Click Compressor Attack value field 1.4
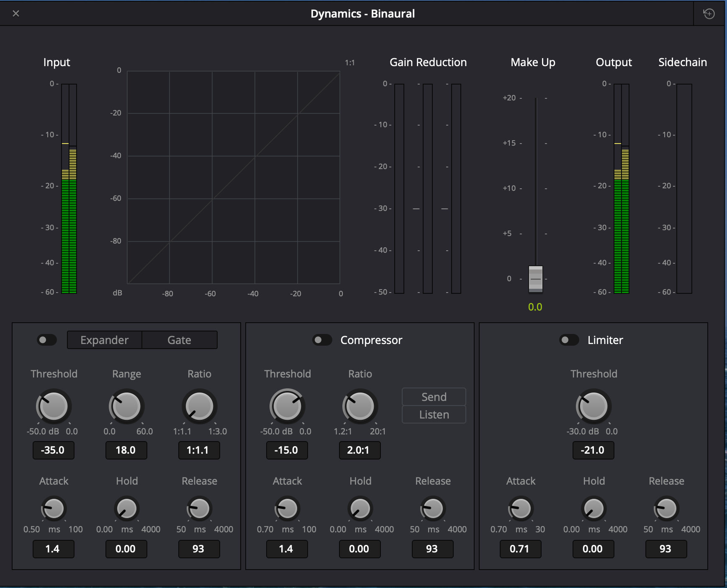This screenshot has width=727, height=588. [287, 549]
